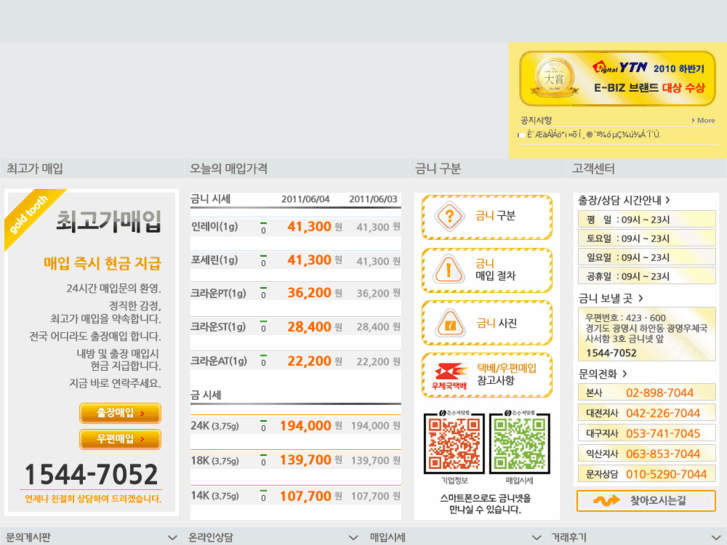This screenshot has width=727, height=545.
Task: Click the YTN E-BIZ 대상 수상 banner
Action: [618, 78]
